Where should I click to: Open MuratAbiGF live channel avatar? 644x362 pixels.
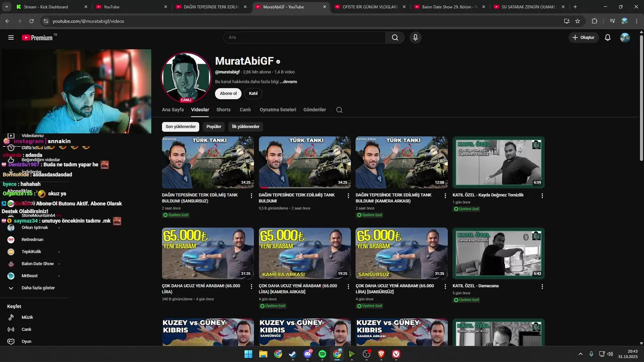pos(186,76)
